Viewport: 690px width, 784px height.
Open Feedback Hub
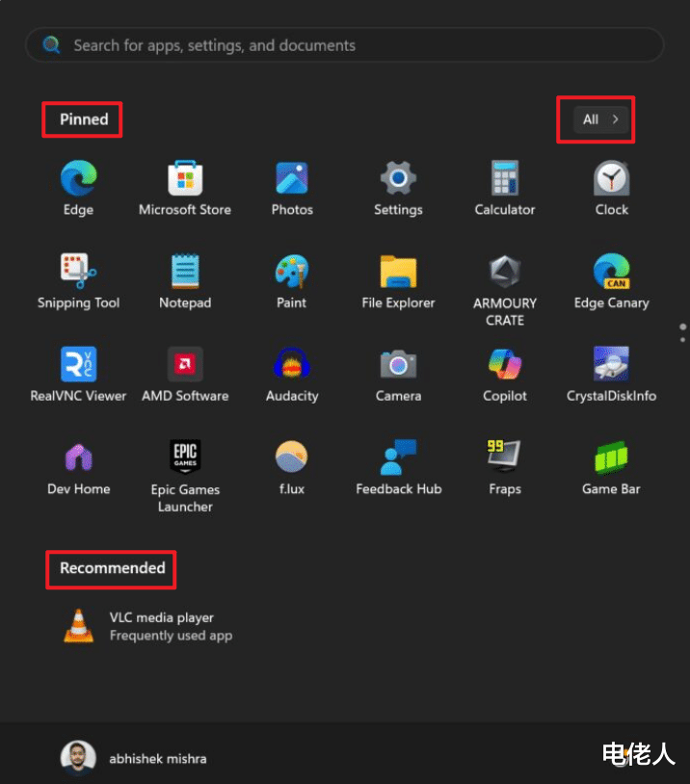[398, 467]
